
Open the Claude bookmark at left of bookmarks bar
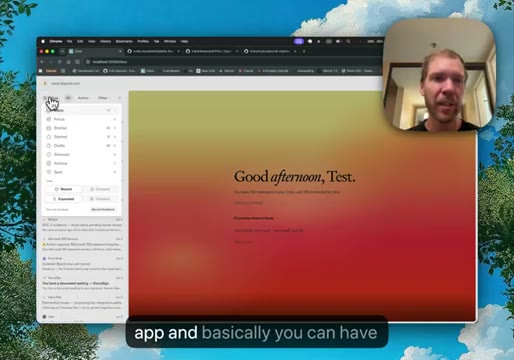coord(51,71)
